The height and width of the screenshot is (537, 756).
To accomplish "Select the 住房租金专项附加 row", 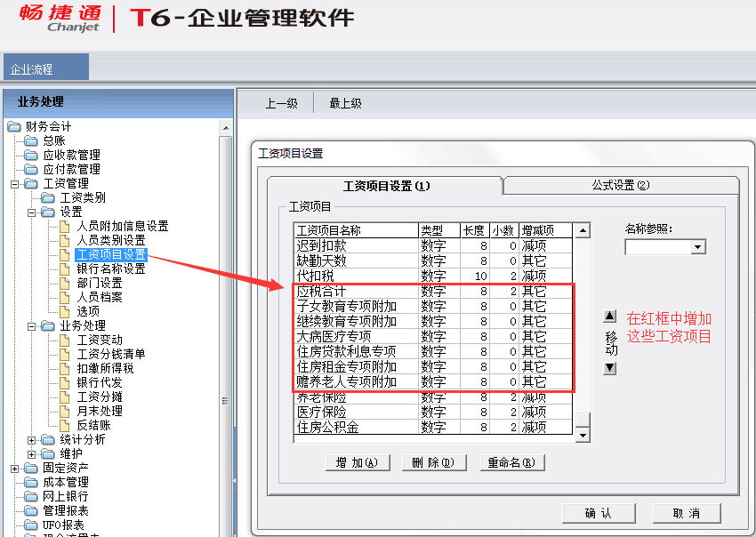I will coord(433,366).
